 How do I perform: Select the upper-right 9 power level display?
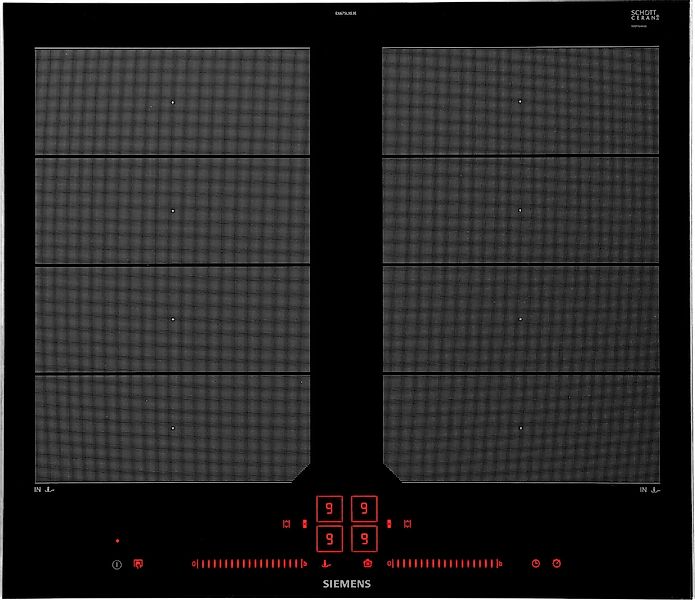(365, 509)
